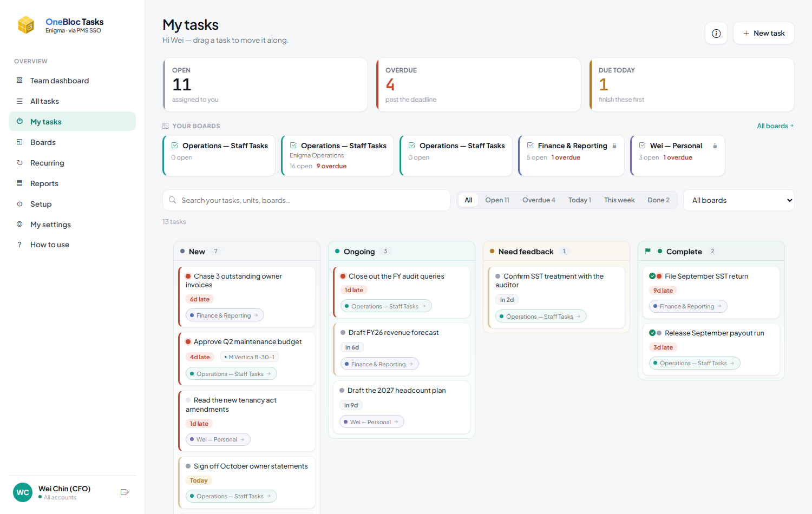
Task: Click the How to use question mark icon
Action: 19,245
